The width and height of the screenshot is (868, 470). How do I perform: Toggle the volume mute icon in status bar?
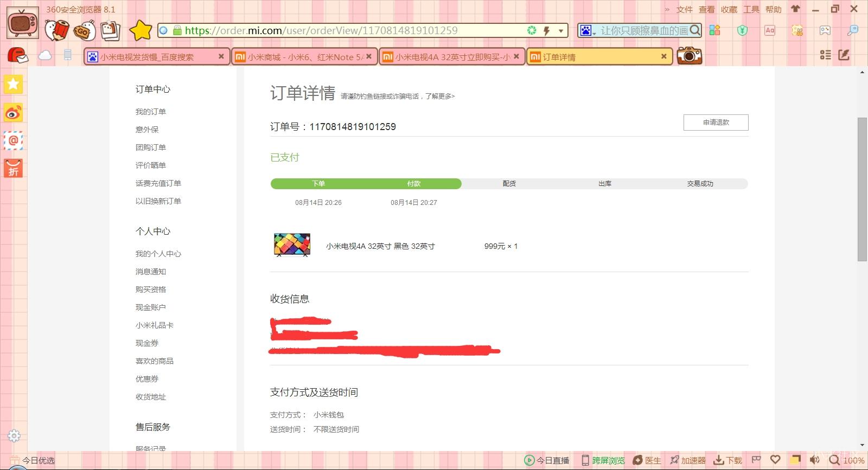click(x=814, y=460)
